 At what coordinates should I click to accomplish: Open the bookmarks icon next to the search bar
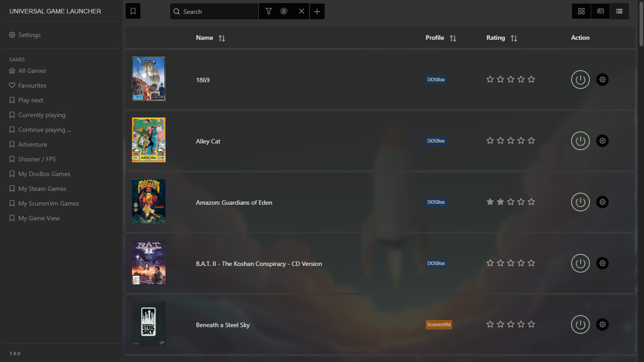tap(132, 11)
